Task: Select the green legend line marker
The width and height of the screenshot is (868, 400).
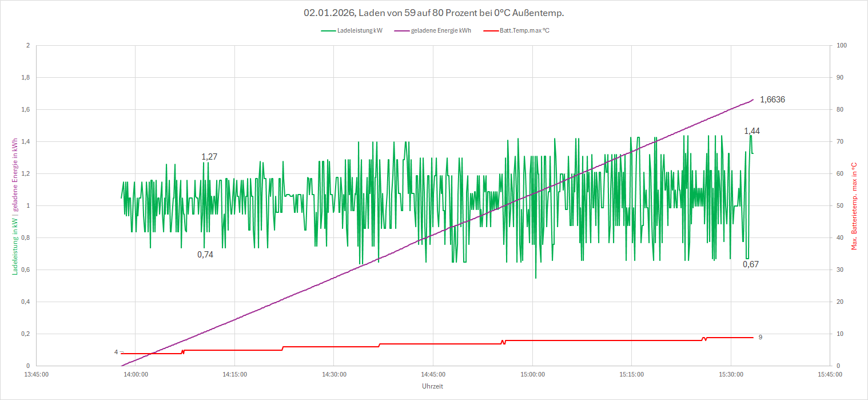Action: [x=328, y=31]
